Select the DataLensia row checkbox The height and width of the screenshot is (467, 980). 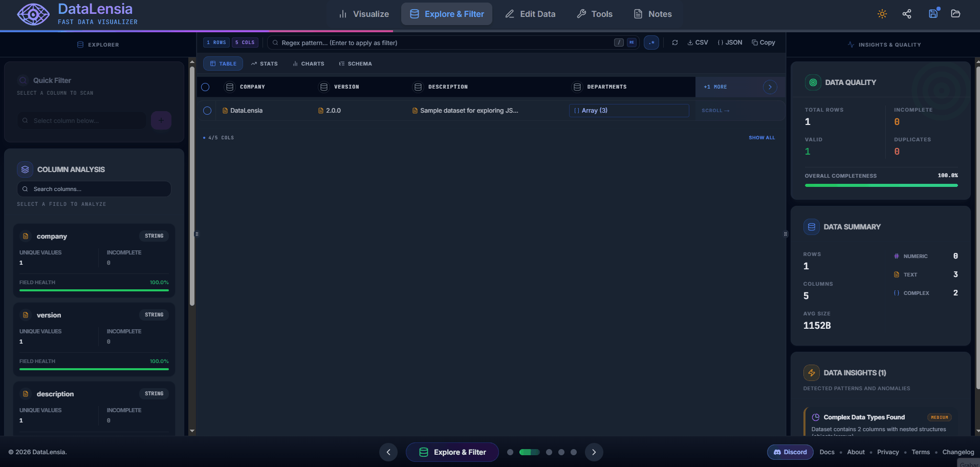pyautogui.click(x=207, y=111)
